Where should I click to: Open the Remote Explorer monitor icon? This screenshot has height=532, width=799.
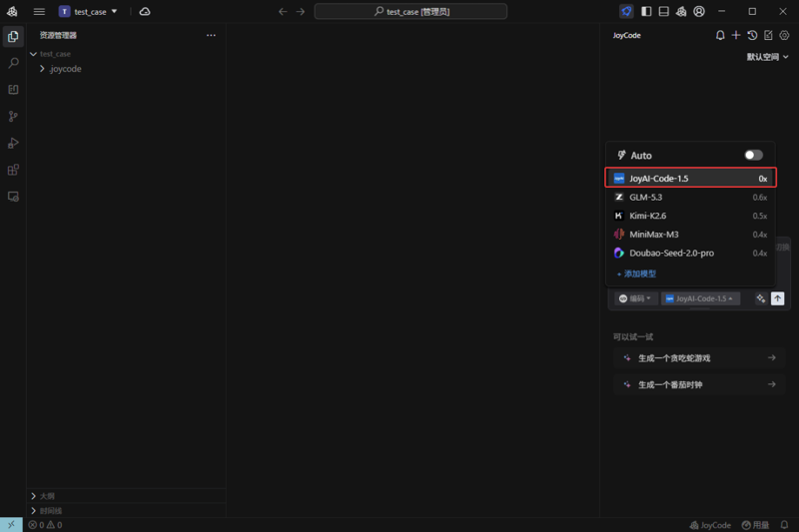(x=13, y=197)
